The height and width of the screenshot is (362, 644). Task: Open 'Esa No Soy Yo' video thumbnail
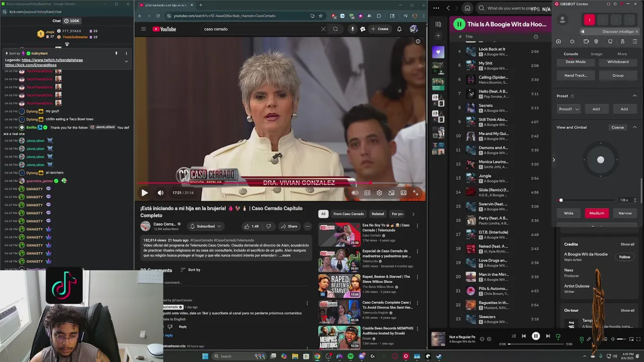point(339,234)
